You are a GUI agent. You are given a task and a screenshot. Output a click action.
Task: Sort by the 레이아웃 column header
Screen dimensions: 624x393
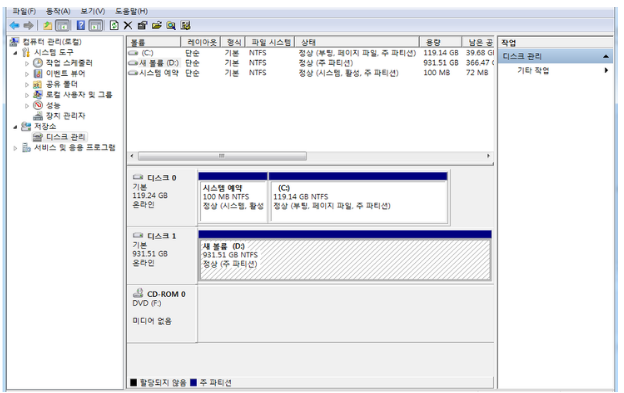tap(201, 42)
